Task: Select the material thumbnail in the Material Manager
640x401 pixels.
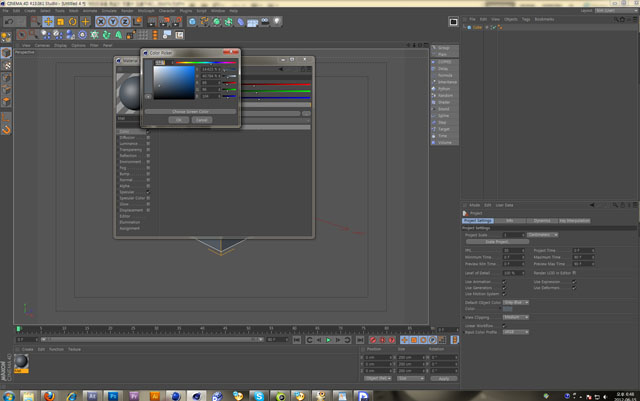Action: [21, 361]
